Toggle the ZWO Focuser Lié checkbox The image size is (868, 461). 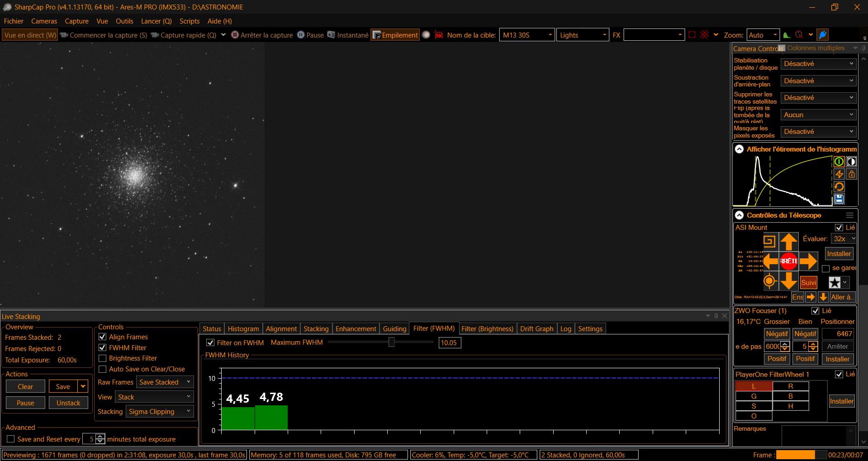816,311
